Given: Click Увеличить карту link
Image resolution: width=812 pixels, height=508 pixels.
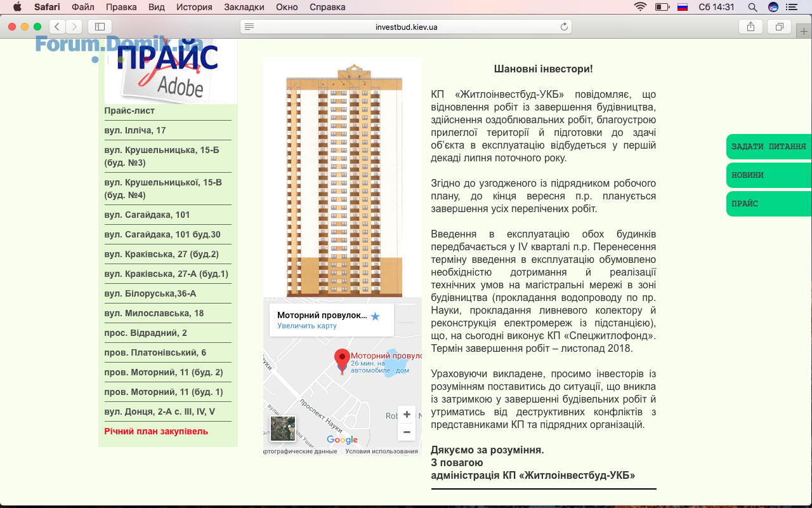Looking at the screenshot, I should pyautogui.click(x=307, y=326).
